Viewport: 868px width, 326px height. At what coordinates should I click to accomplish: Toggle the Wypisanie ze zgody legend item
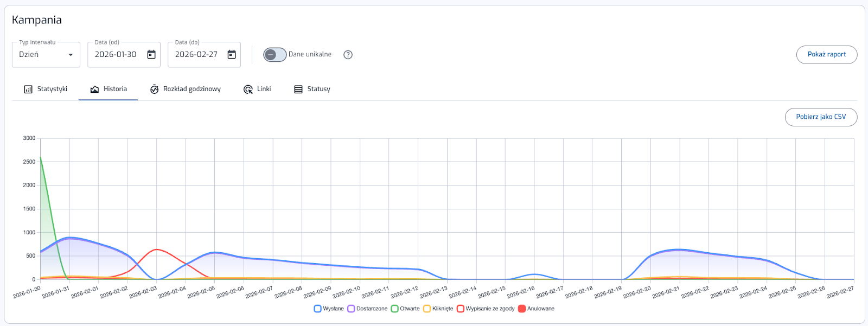tap(486, 309)
